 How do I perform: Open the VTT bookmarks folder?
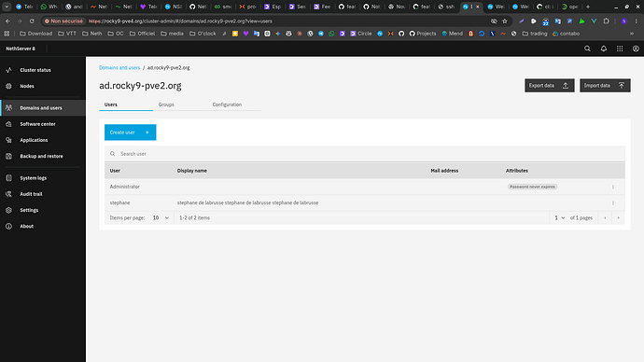pyautogui.click(x=67, y=34)
